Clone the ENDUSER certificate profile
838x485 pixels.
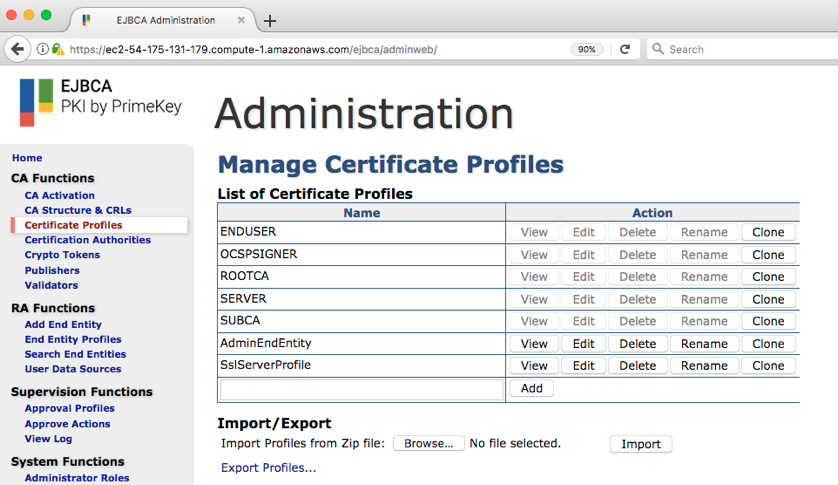tap(768, 232)
